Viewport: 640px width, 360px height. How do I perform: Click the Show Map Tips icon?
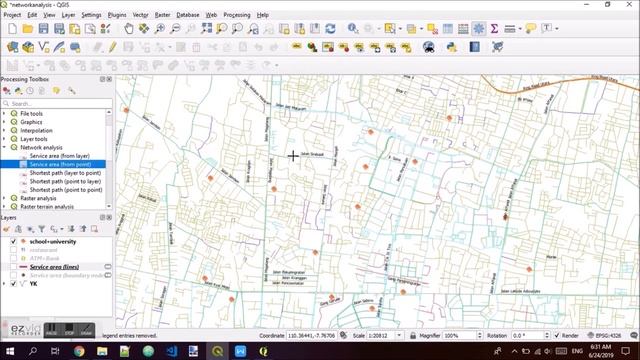[531, 29]
